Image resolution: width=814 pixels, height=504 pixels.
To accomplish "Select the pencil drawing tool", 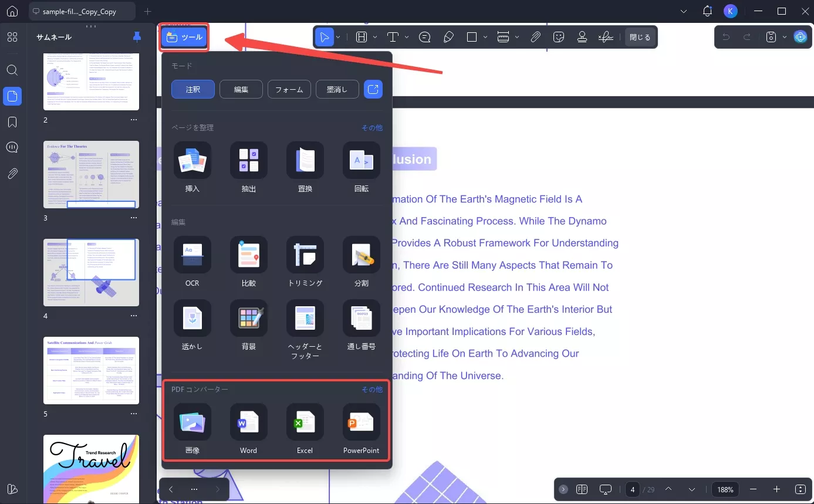I will (448, 37).
